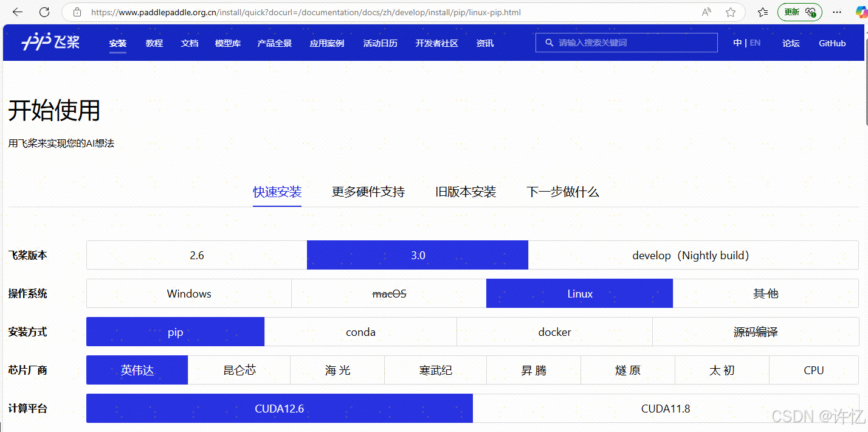Open the browser favorites list icon
The image size is (868, 432).
click(x=763, y=12)
